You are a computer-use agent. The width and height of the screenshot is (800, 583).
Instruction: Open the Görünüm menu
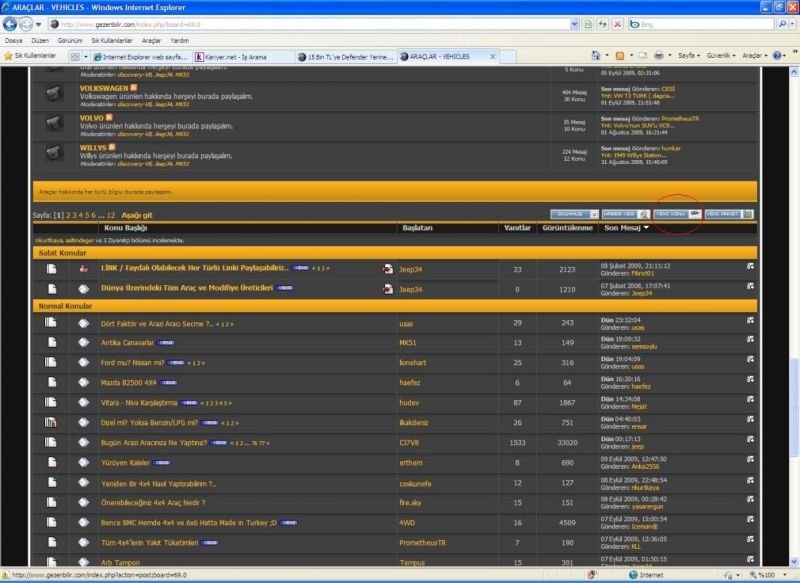click(70, 40)
